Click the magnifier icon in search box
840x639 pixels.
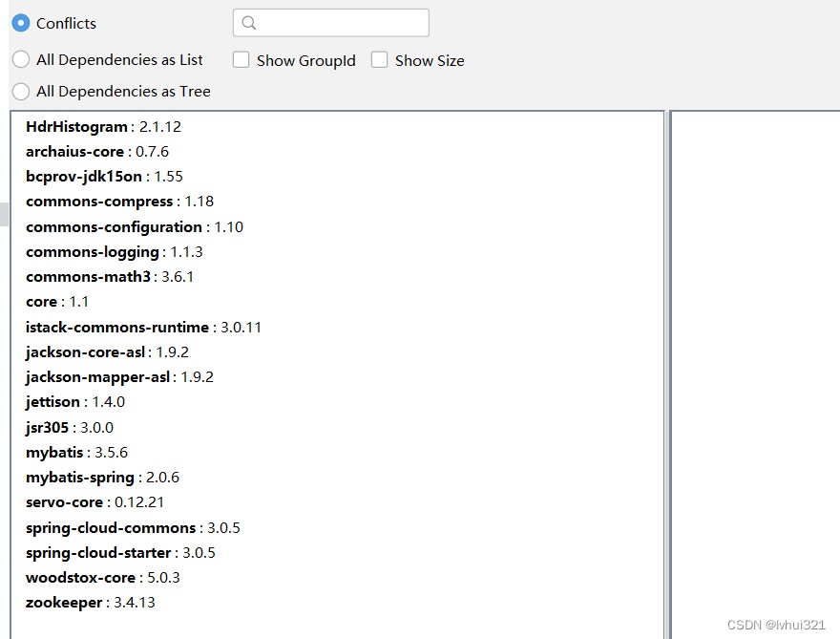click(249, 23)
